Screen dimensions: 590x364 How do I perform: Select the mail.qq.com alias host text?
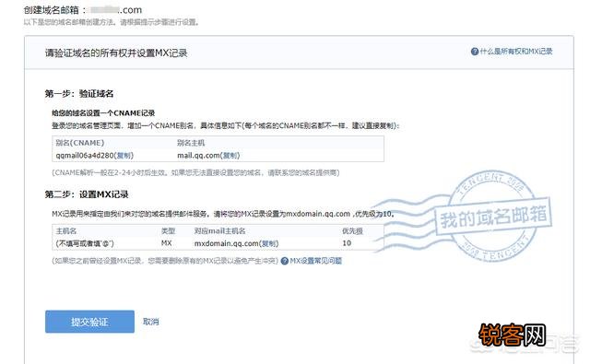click(198, 156)
